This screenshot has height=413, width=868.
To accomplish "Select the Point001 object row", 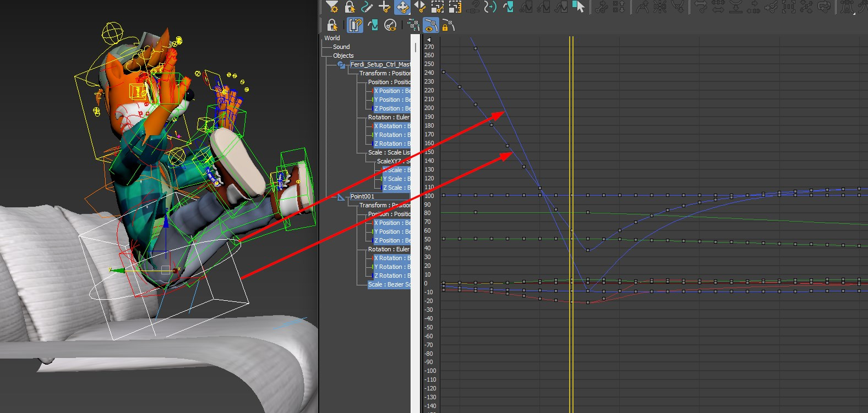I will point(380,196).
